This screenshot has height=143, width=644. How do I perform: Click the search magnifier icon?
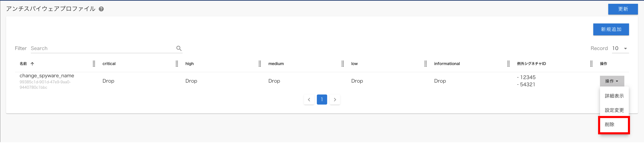pyautogui.click(x=179, y=48)
